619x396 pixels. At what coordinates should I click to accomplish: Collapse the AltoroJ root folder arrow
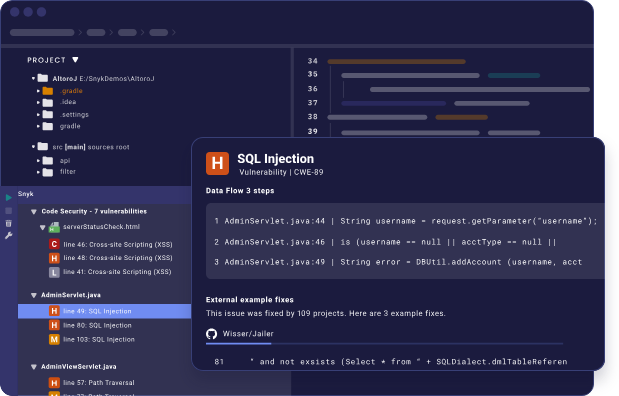tap(33, 79)
